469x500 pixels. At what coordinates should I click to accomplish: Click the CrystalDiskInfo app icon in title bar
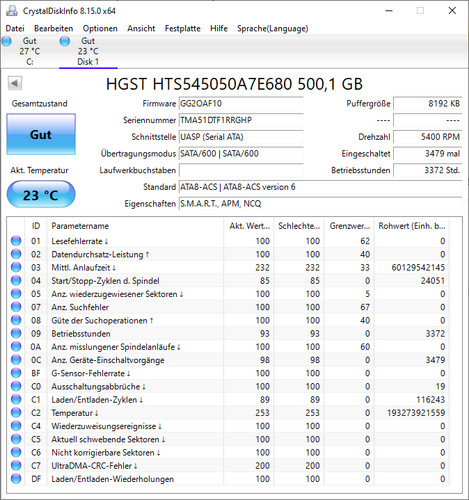click(x=12, y=10)
